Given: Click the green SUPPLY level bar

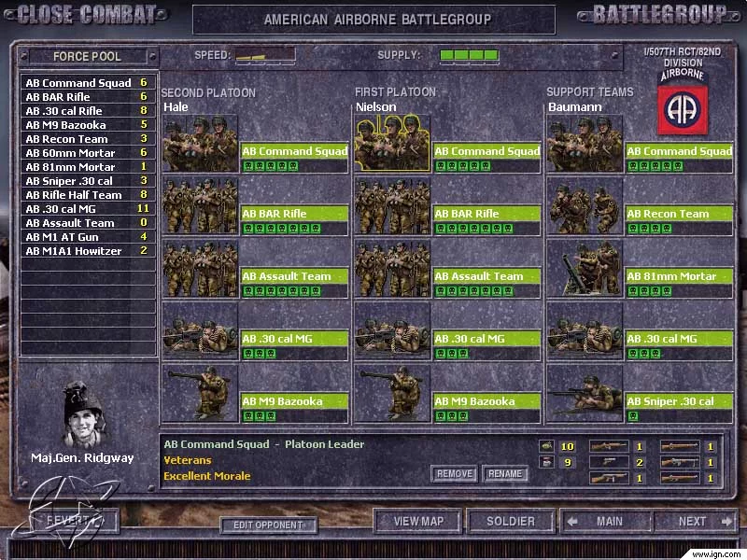Looking at the screenshot, I should click(x=470, y=55).
